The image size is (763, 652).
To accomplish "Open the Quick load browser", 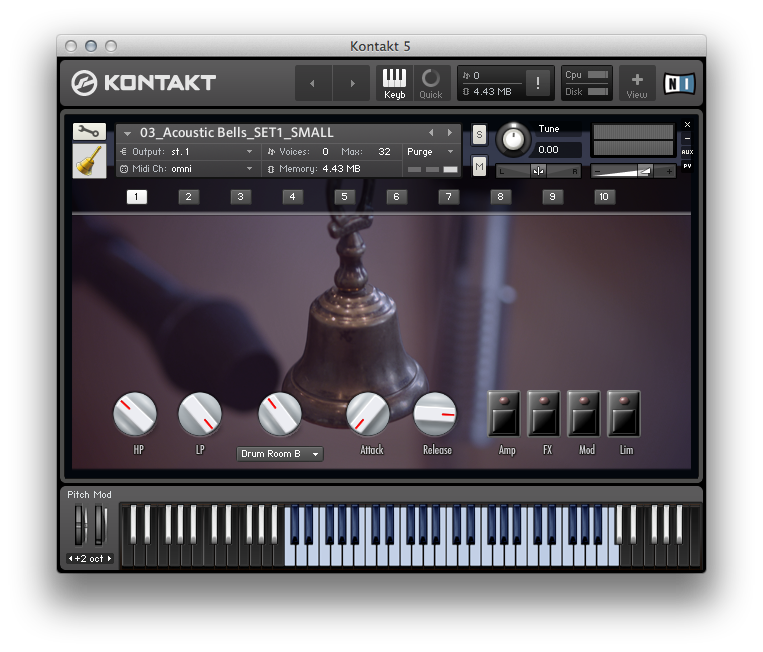I will 431,83.
